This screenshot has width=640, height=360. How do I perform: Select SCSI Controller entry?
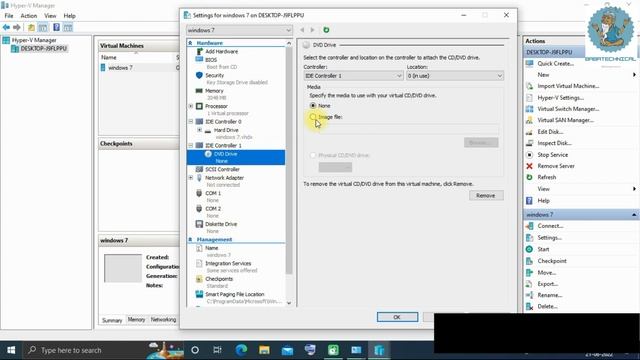coord(222,169)
